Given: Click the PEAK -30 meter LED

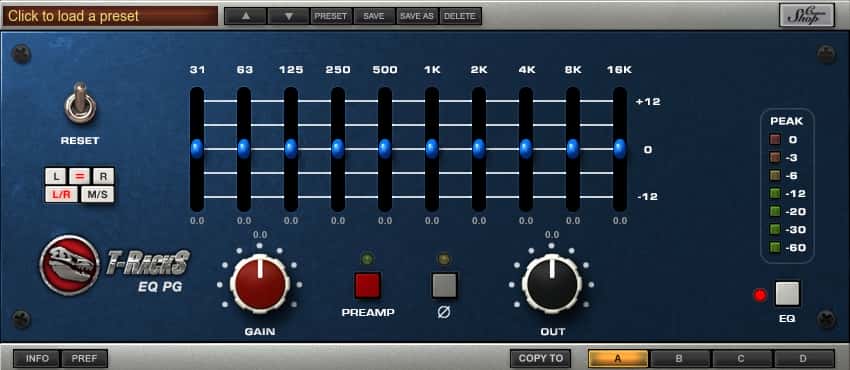Looking at the screenshot, I should [775, 230].
